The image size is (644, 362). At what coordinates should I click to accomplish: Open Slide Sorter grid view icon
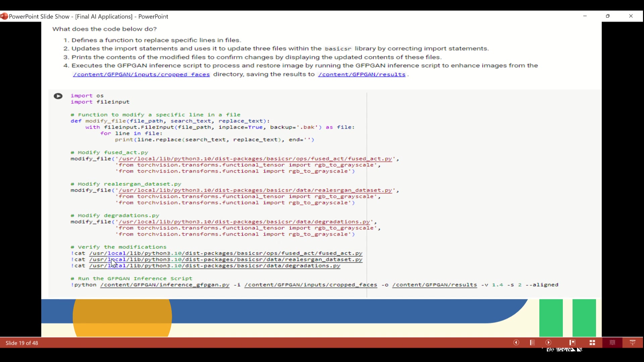click(x=592, y=343)
